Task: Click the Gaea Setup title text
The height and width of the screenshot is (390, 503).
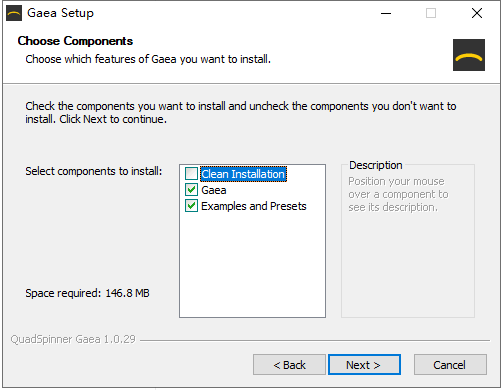Action: tap(60, 13)
